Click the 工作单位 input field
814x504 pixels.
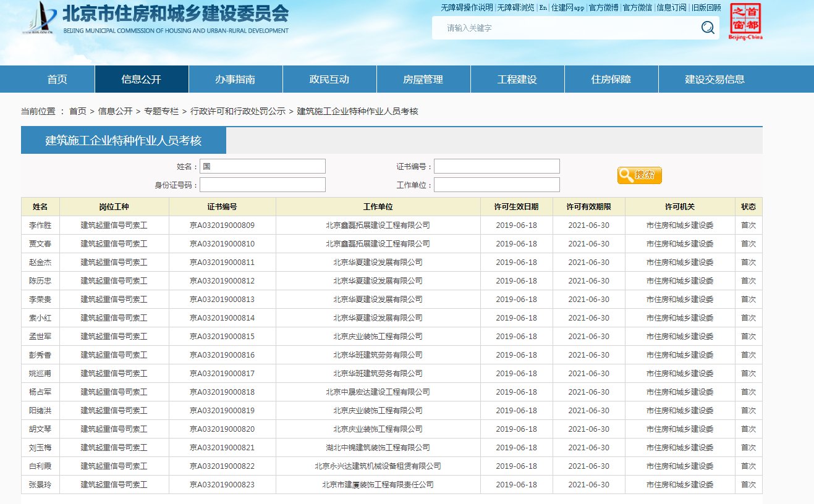tap(498, 184)
